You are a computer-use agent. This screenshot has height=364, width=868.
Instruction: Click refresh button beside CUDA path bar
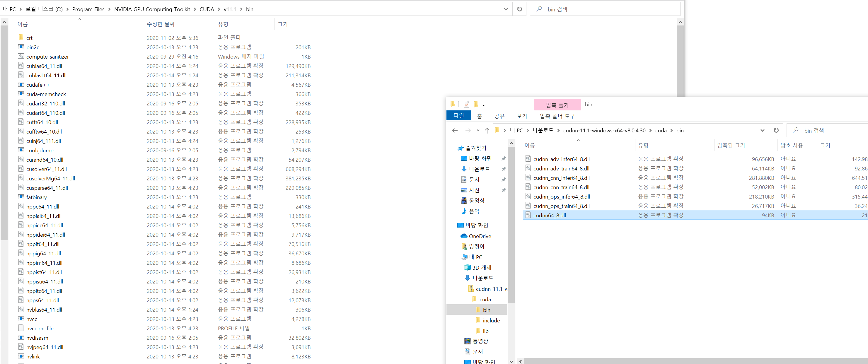tap(519, 9)
